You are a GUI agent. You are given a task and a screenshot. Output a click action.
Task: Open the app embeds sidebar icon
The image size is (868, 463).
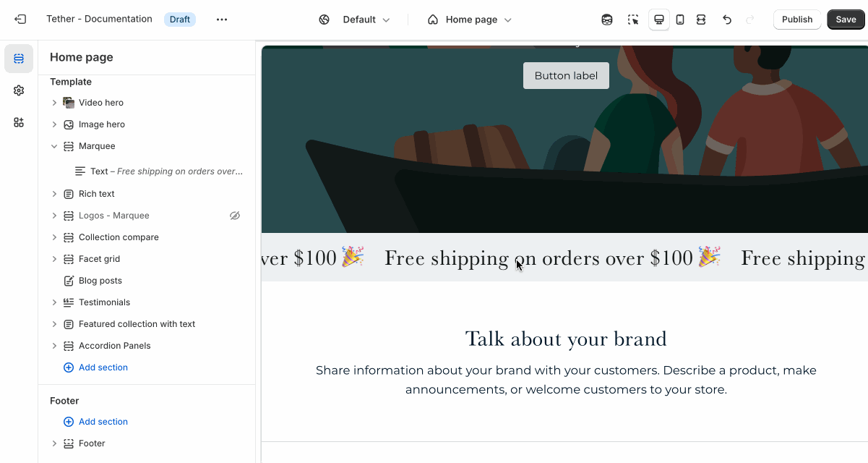(19, 122)
